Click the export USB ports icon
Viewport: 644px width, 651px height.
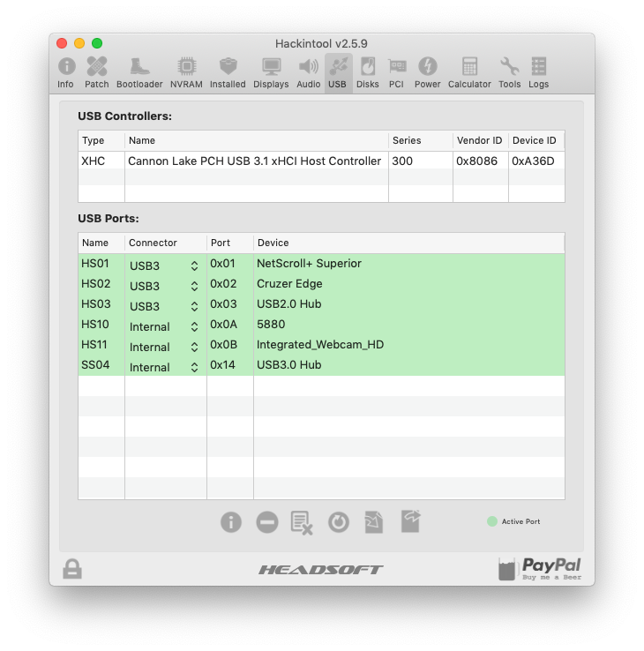(410, 521)
